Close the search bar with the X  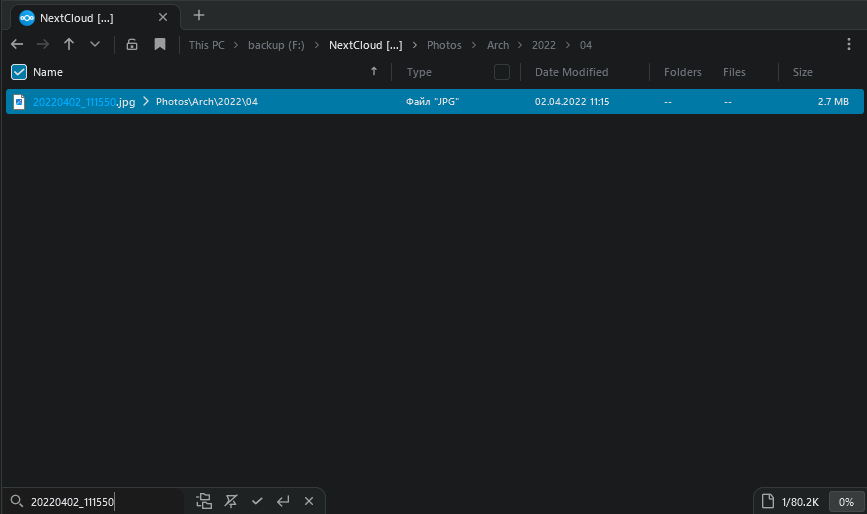coord(309,501)
